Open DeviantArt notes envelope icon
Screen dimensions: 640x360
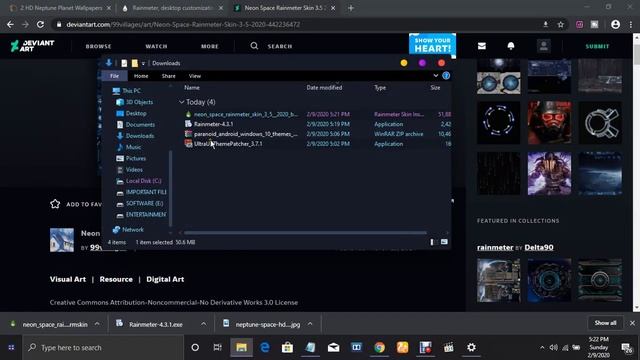[x=482, y=46]
